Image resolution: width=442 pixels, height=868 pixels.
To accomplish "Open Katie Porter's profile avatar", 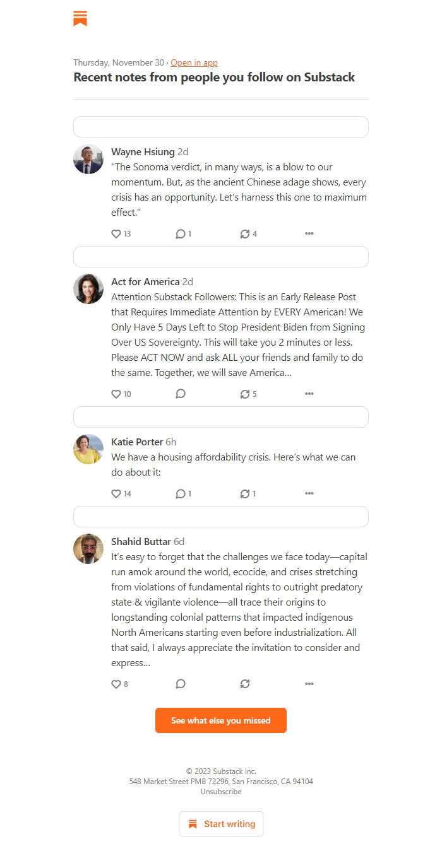I will 88,449.
